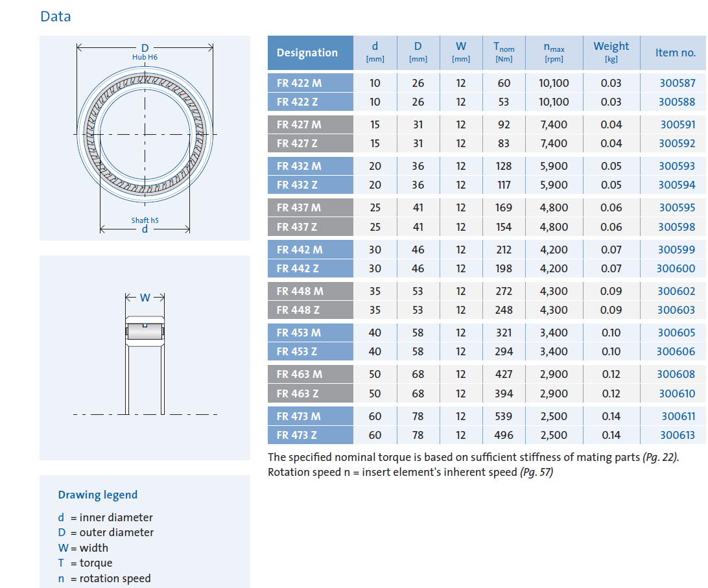The width and height of the screenshot is (708, 588).
Task: Click item number 300598
Action: click(676, 227)
